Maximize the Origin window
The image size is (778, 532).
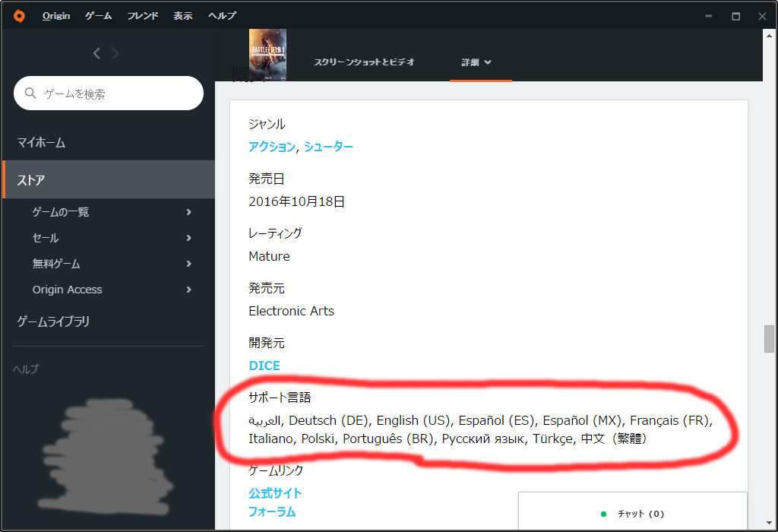point(735,16)
